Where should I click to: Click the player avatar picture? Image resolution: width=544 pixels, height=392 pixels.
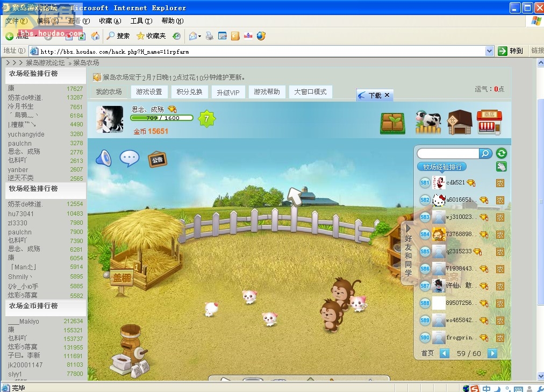point(110,119)
